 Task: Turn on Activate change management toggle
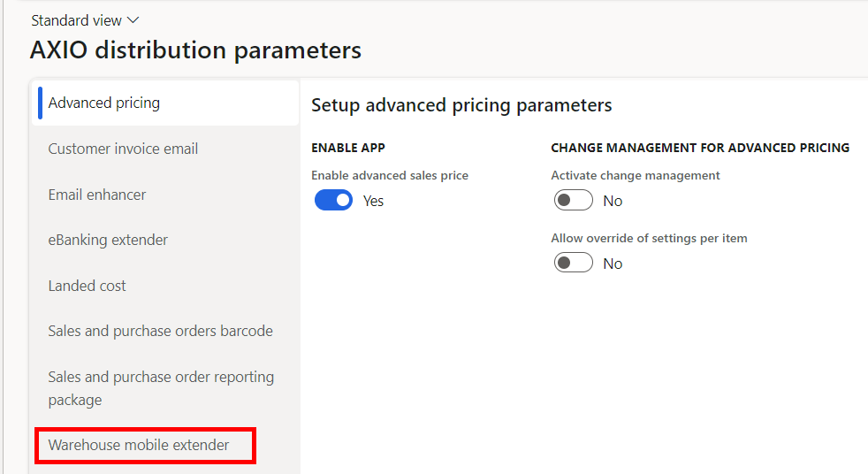[573, 201]
